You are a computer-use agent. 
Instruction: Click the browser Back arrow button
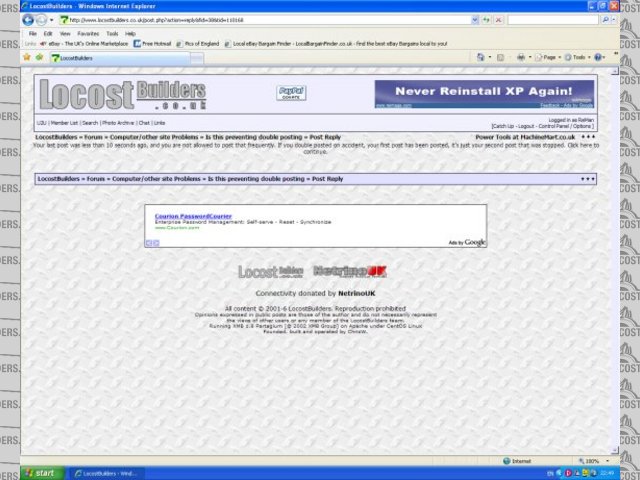tap(28, 20)
